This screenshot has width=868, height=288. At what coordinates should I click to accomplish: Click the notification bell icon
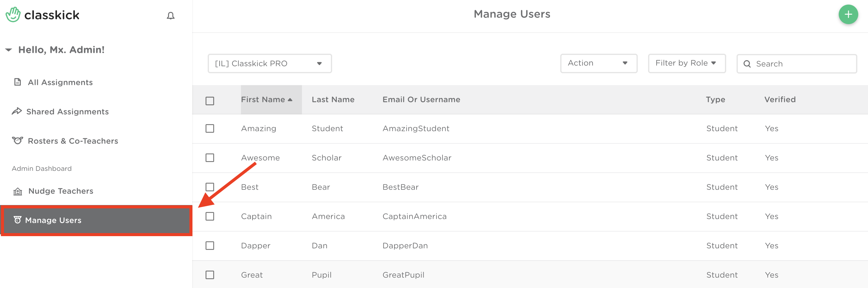point(170,16)
